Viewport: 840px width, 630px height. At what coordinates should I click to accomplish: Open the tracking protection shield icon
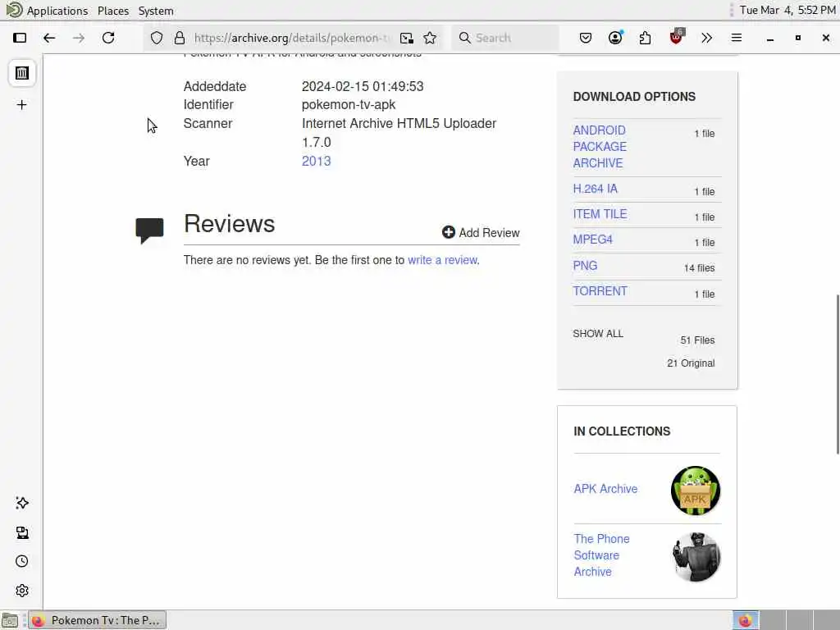(x=157, y=38)
